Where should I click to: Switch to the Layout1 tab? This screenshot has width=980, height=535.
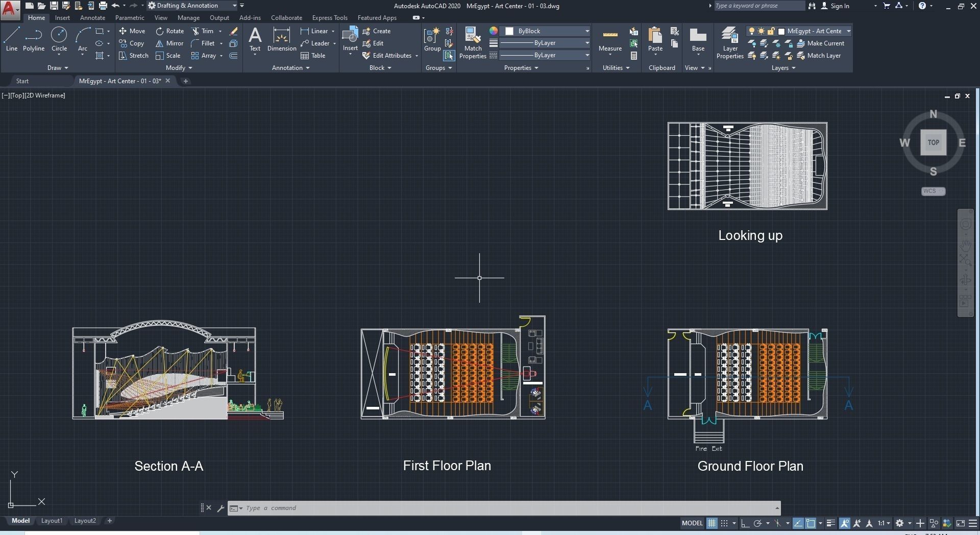(x=52, y=521)
